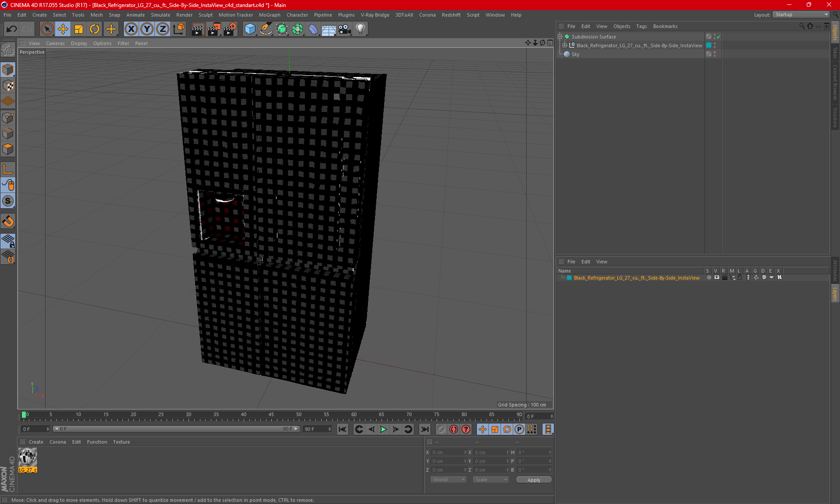Screen dimensions: 840x504
Task: Open the Array modeling objects icon
Action: 297,29
